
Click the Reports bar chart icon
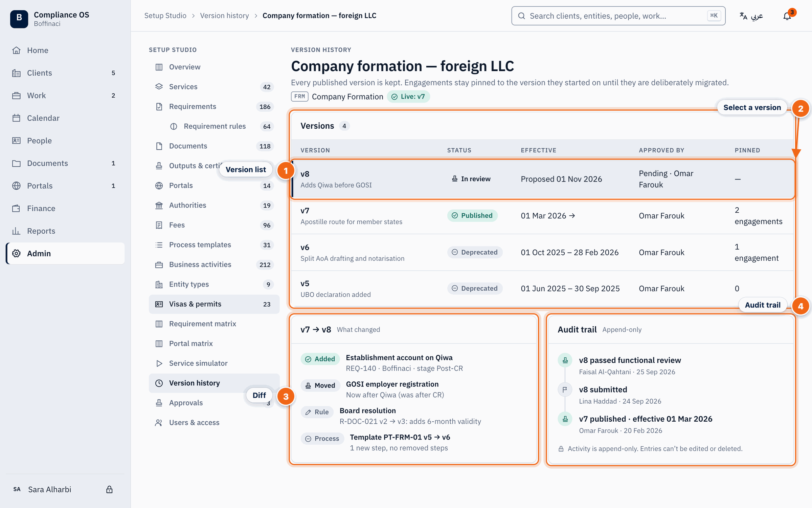[x=16, y=231]
